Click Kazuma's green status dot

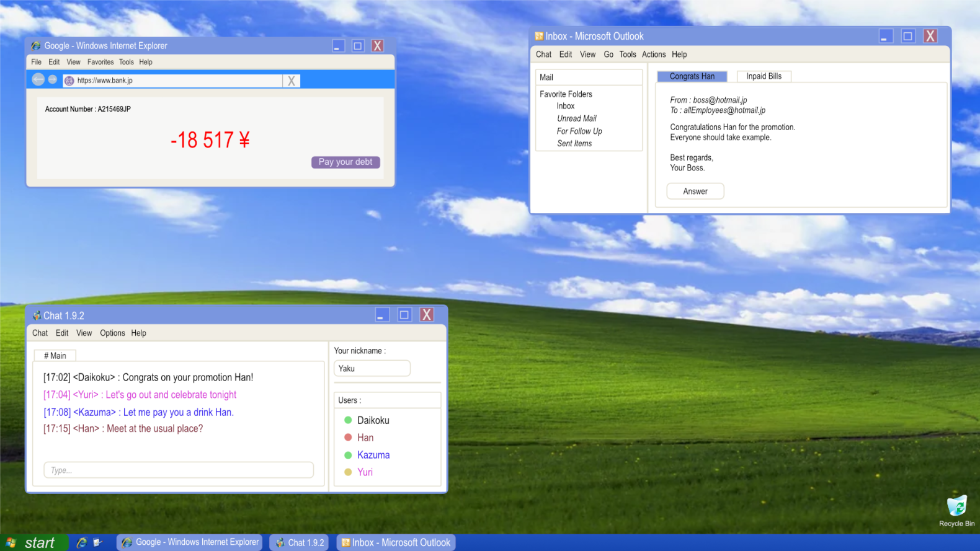pos(348,455)
